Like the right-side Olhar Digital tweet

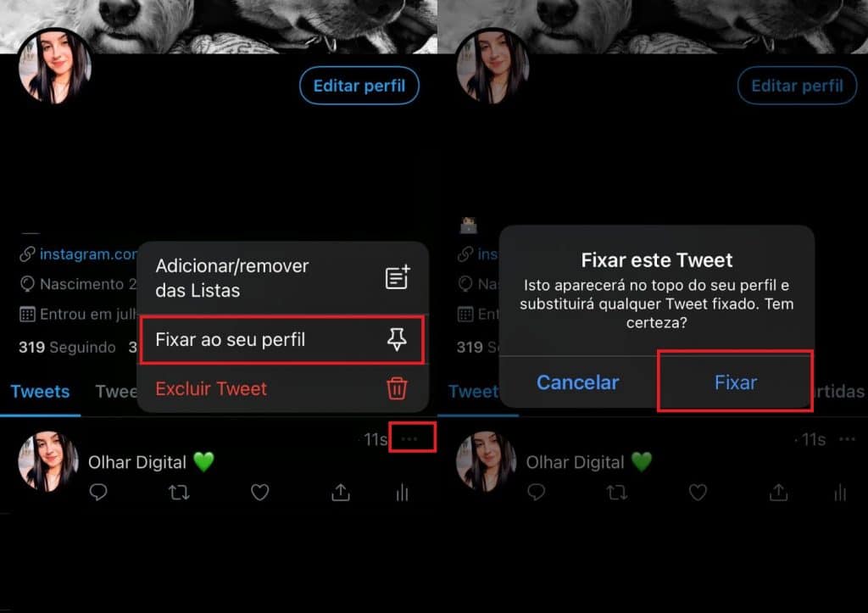(x=698, y=493)
